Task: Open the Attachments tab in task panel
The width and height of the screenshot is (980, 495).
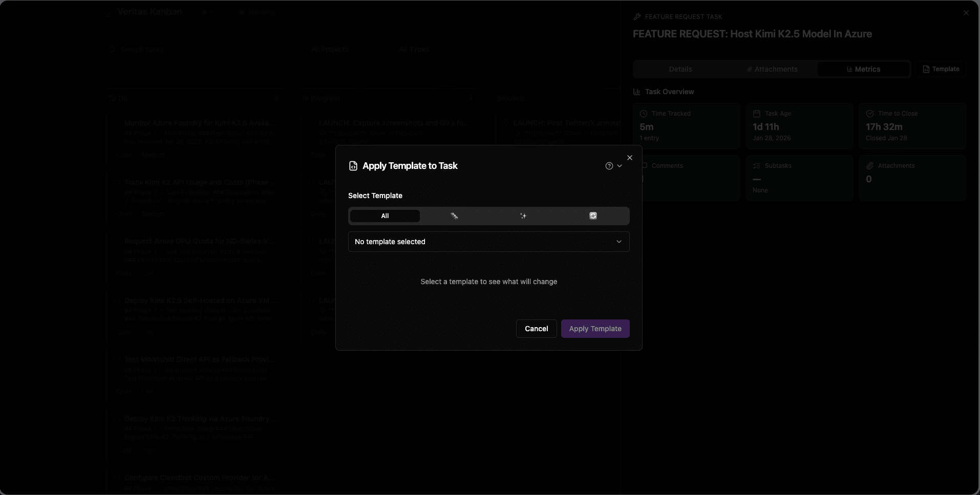Action: tap(772, 69)
